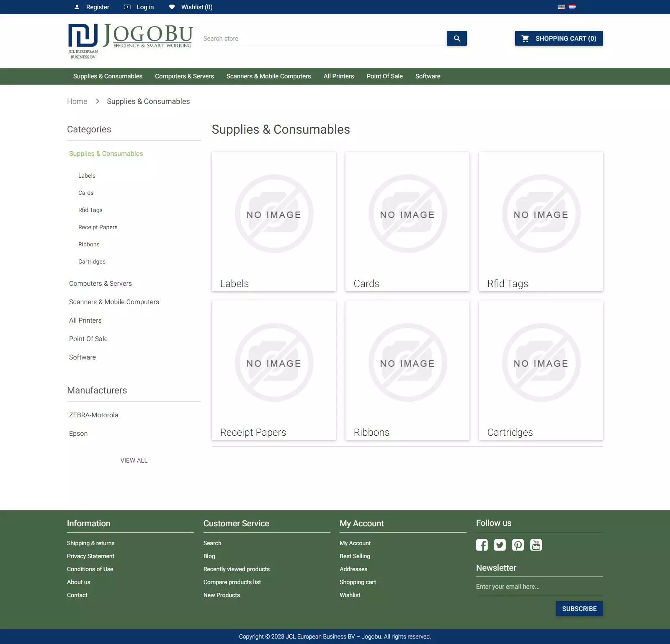Click the magnifier search button

[456, 39]
